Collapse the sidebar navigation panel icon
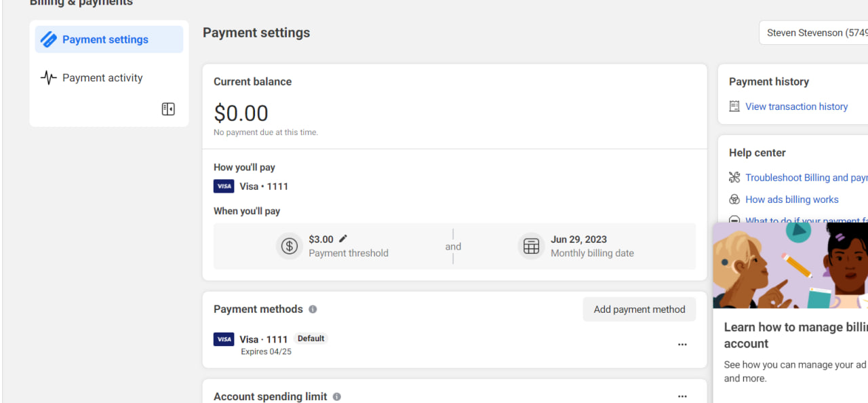The height and width of the screenshot is (403, 868). (168, 109)
